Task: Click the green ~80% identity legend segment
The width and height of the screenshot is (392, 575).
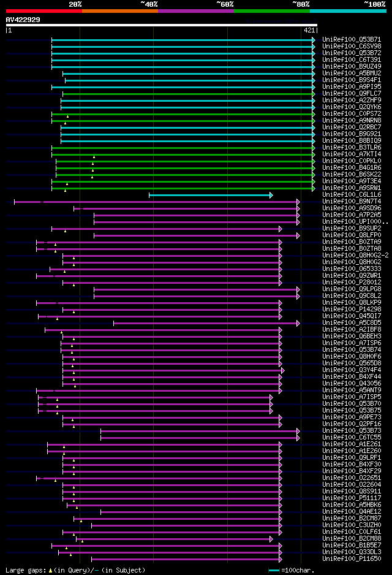Action: [x=272, y=11]
